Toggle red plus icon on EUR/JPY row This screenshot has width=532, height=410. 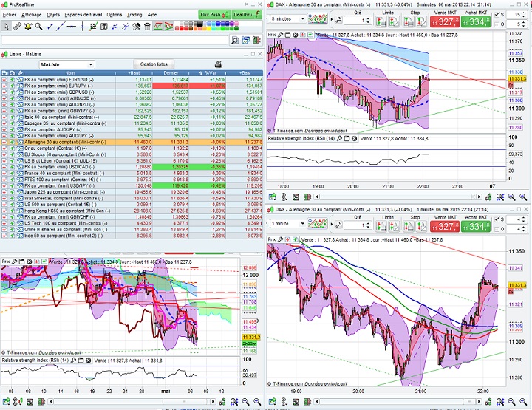tap(4, 86)
